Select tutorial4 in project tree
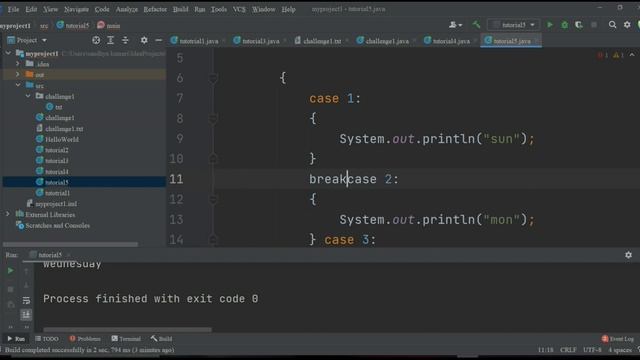 56,171
